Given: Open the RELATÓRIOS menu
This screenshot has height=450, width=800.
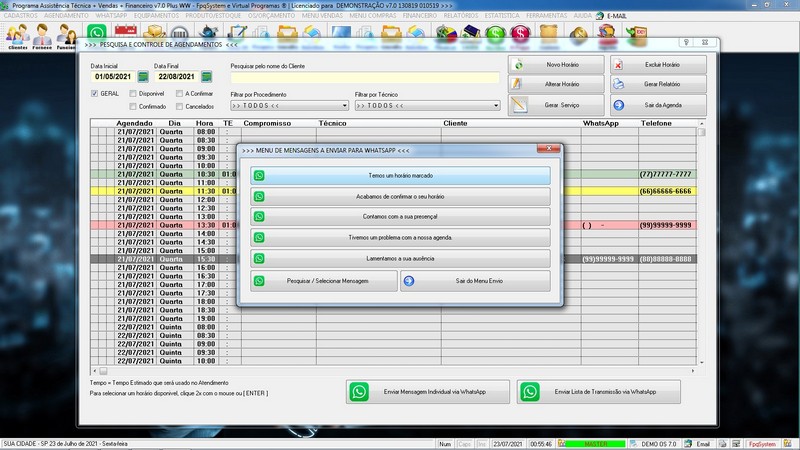Looking at the screenshot, I should [461, 16].
